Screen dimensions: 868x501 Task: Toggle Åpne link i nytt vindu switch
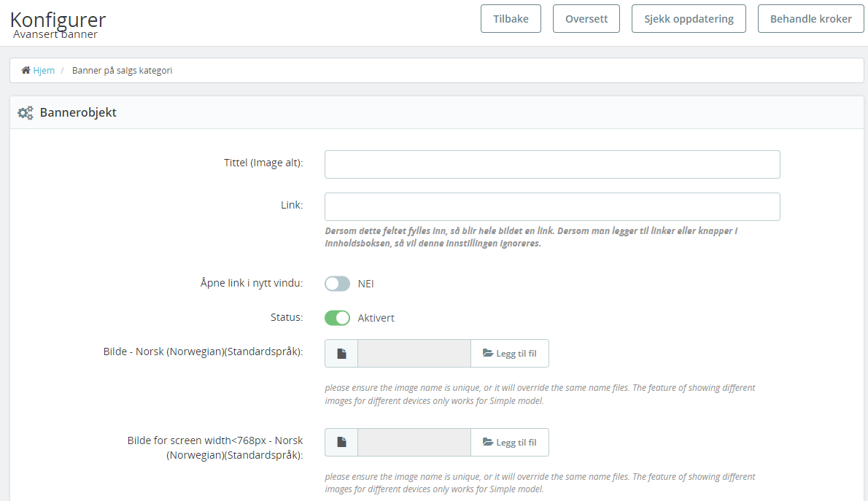(x=337, y=284)
